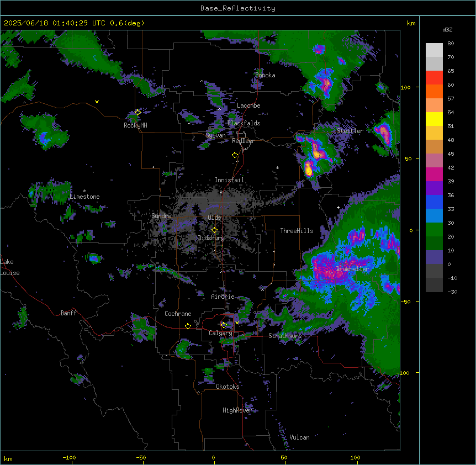Select the Blackfalds label

(244, 123)
